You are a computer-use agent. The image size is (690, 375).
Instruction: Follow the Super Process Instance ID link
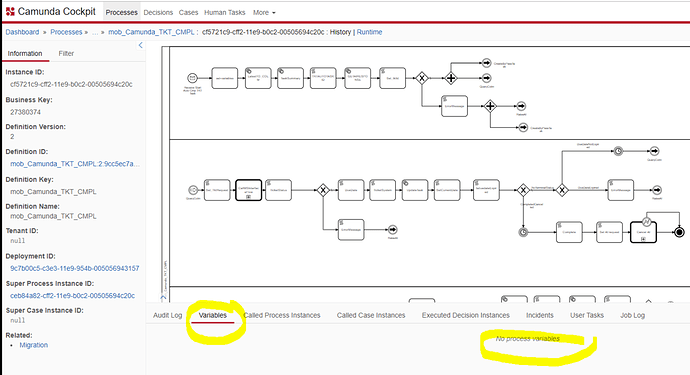pos(73,296)
